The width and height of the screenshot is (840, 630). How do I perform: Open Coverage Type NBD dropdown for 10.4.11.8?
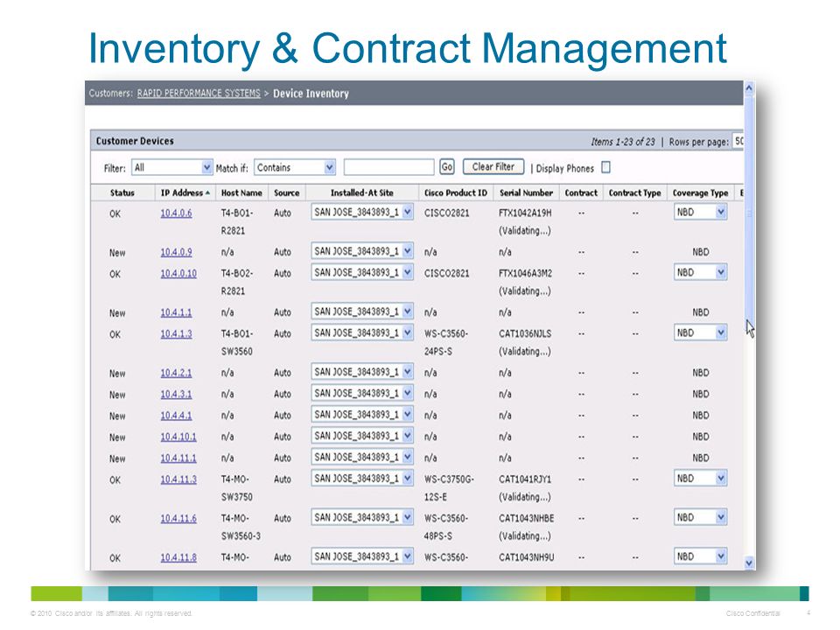[700, 556]
